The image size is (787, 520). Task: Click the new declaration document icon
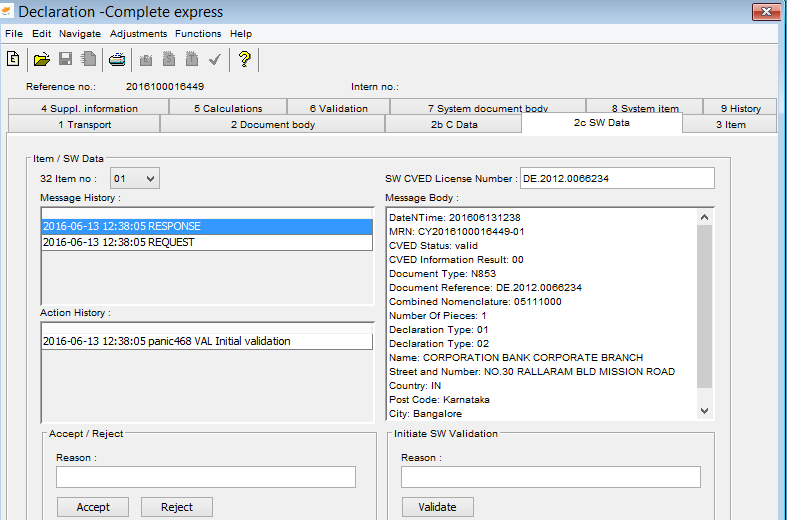[13, 59]
